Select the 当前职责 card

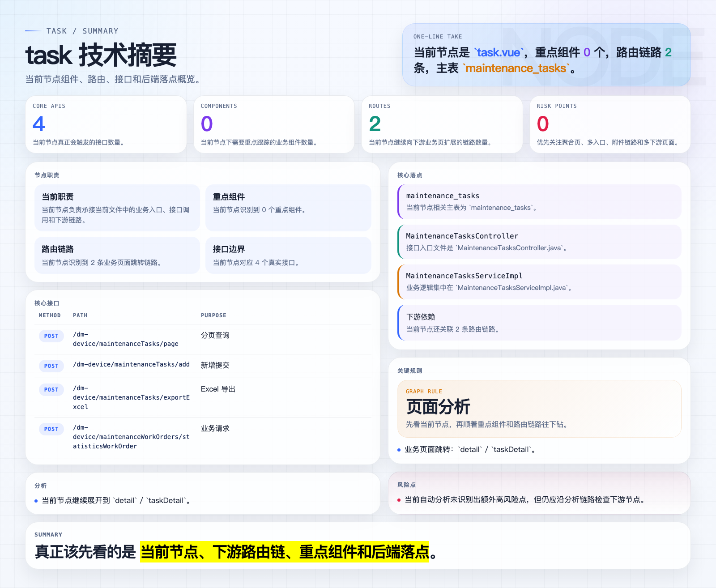pyautogui.click(x=117, y=208)
